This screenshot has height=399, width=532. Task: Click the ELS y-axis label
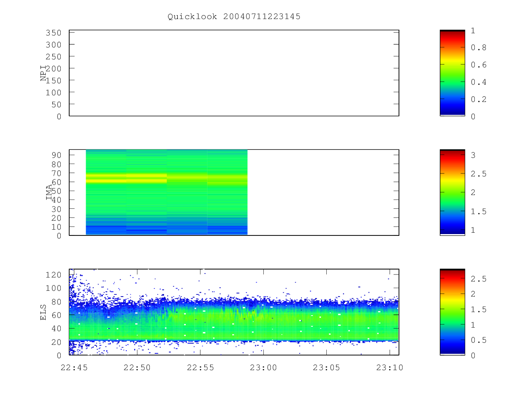click(43, 312)
